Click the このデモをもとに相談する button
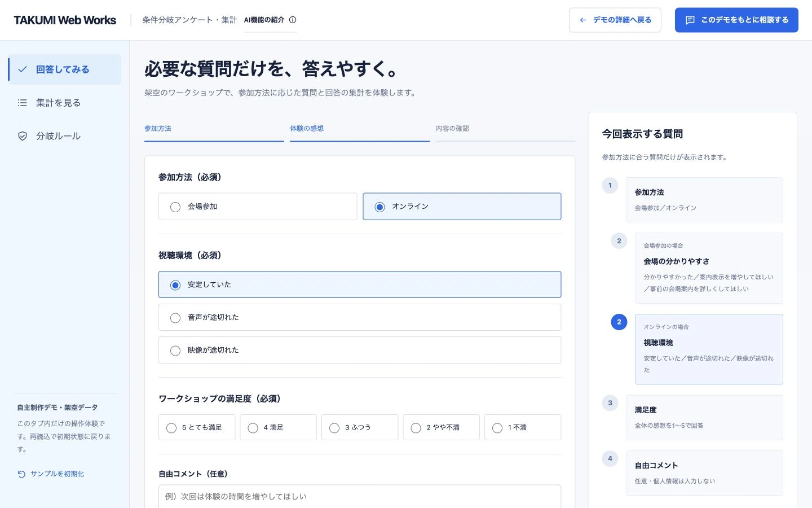812x508 pixels. point(736,20)
